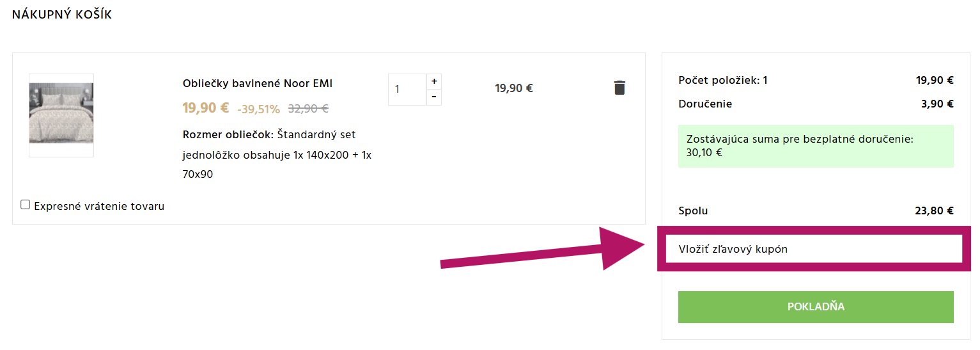Enable the Expresné vrátenie tovaru checkbox
Viewport: 980px width, 350px height.
click(26, 205)
